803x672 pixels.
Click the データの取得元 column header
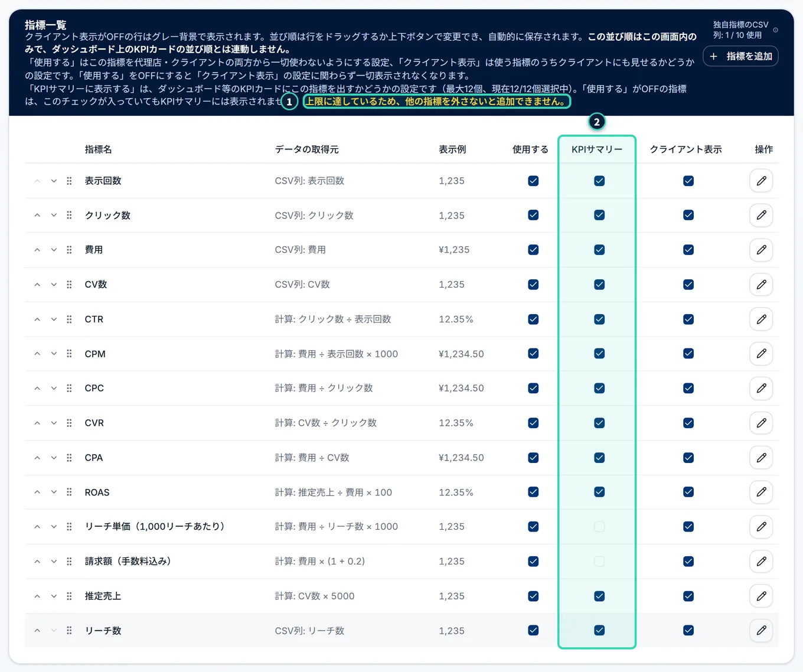tap(306, 149)
